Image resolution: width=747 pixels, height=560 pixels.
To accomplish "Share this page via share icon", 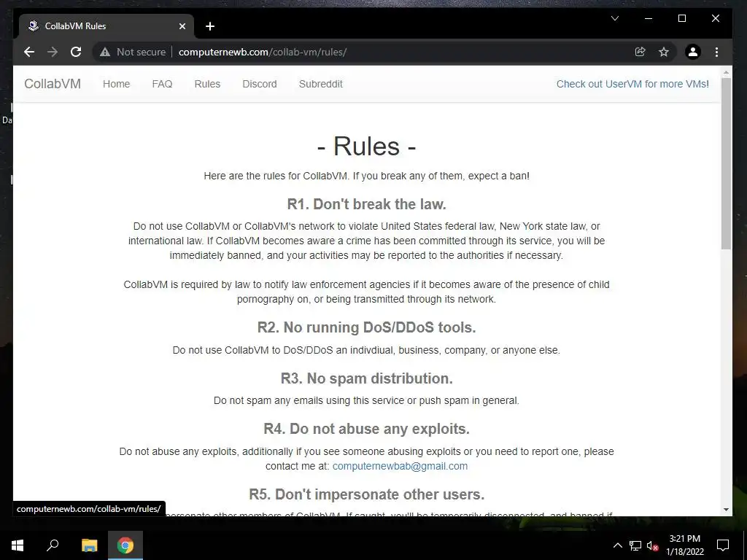I will point(640,52).
